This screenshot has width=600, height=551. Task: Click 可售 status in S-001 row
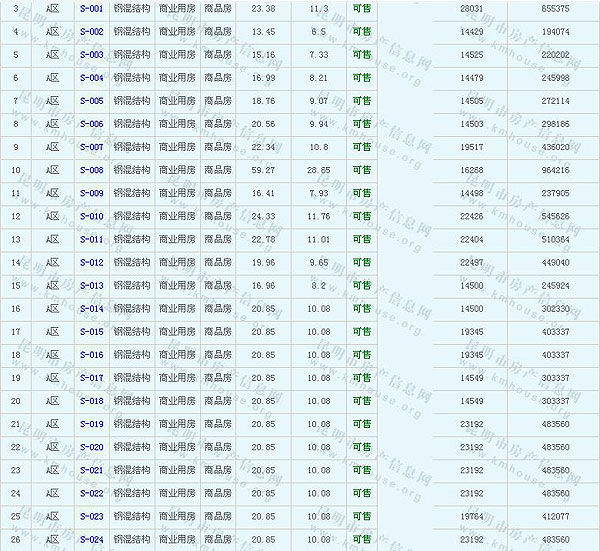pyautogui.click(x=361, y=8)
